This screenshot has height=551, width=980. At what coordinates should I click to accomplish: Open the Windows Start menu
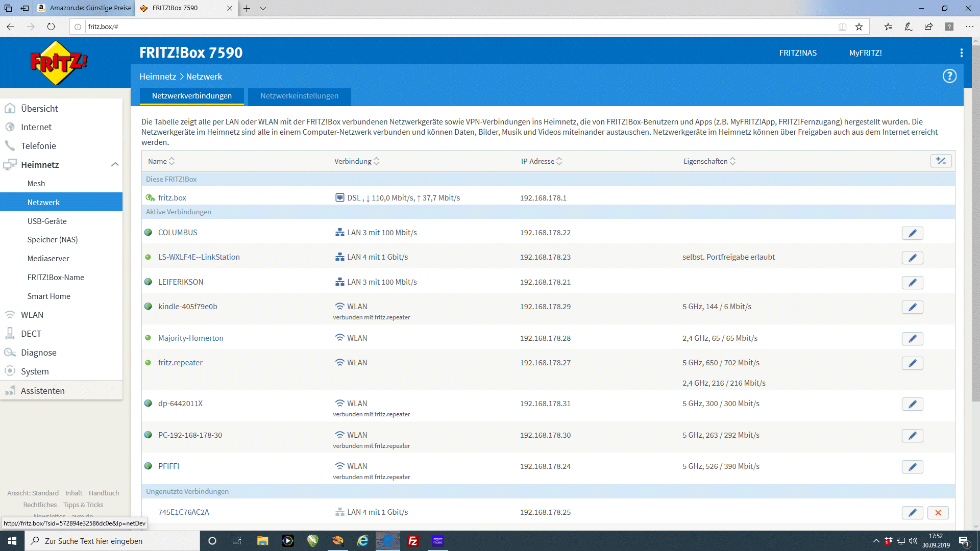(12, 541)
